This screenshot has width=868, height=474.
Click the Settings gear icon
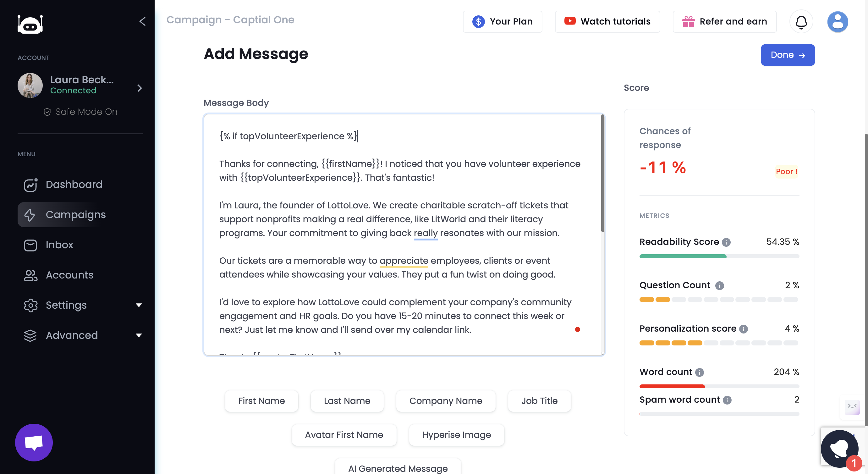31,306
